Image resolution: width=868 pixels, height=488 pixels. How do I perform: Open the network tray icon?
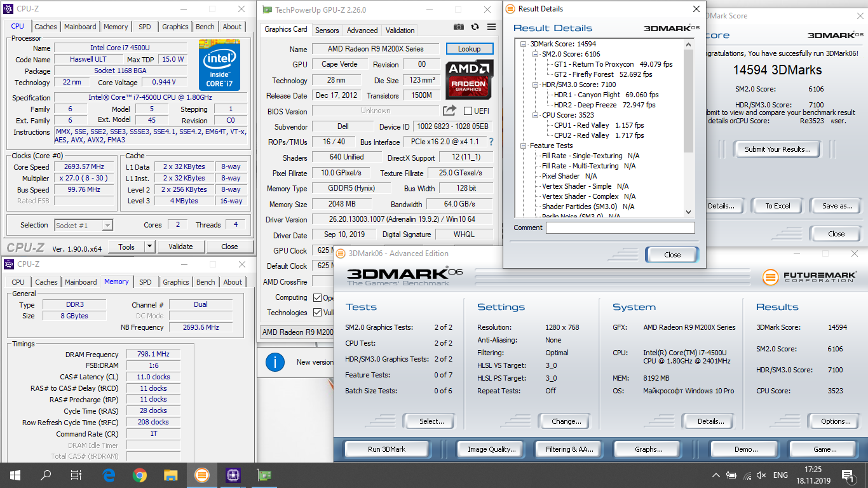point(747,475)
